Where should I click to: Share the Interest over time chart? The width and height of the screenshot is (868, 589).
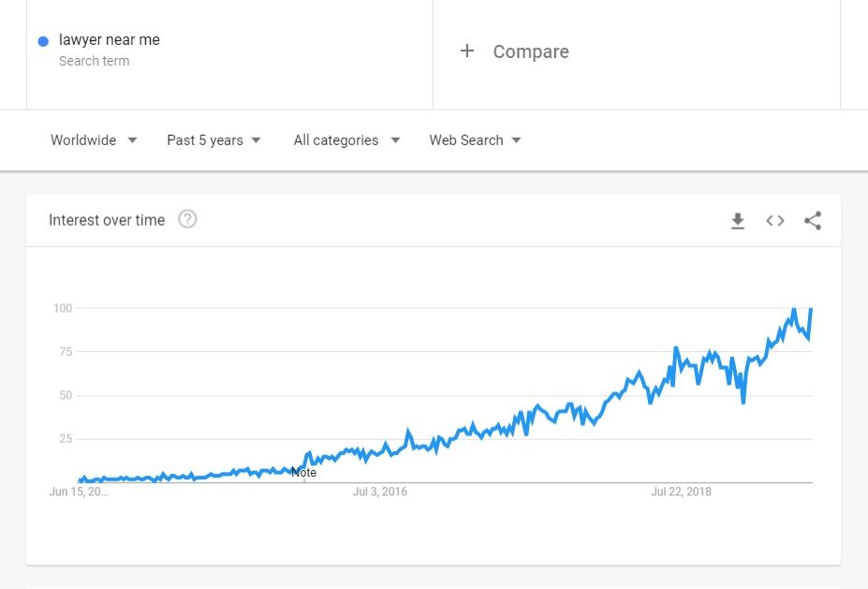tap(813, 220)
